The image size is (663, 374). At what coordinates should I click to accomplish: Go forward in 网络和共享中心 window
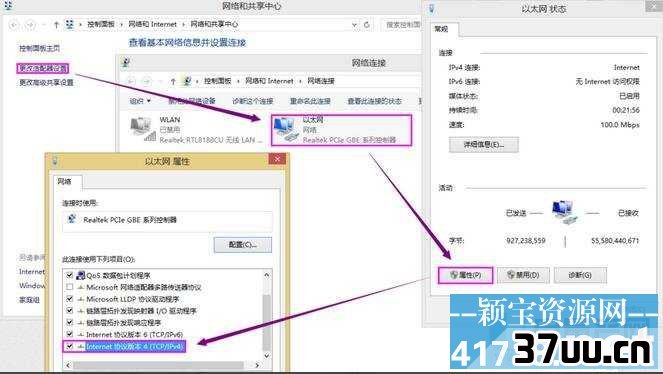click(30, 25)
